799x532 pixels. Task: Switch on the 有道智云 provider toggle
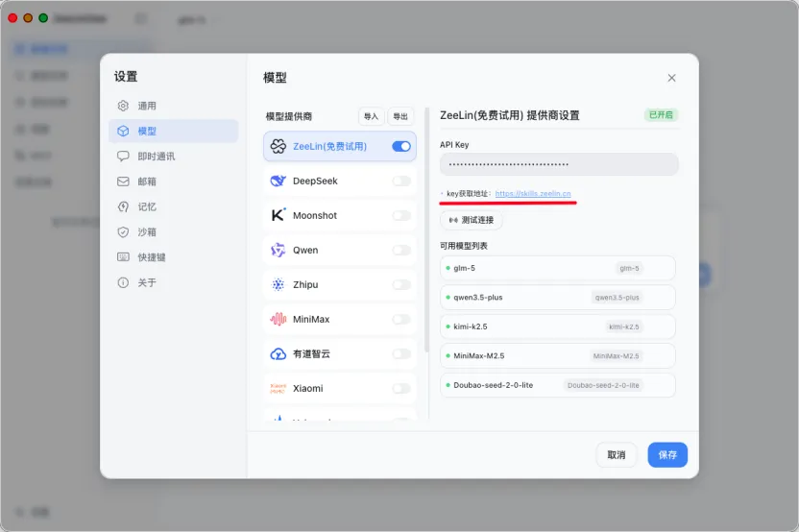[x=401, y=353]
